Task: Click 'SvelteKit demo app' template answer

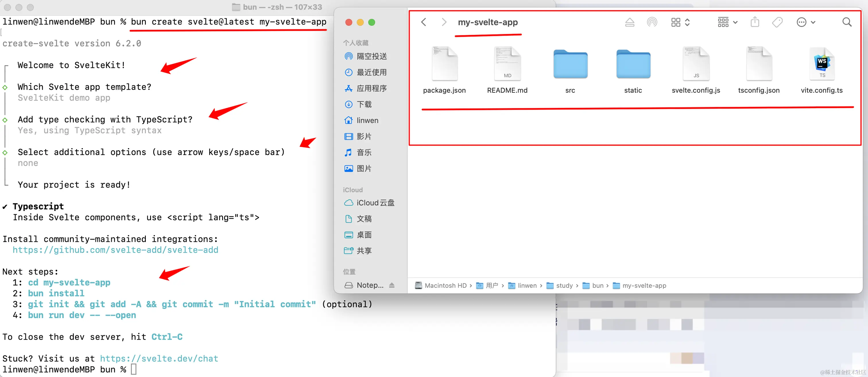Action: tap(64, 98)
